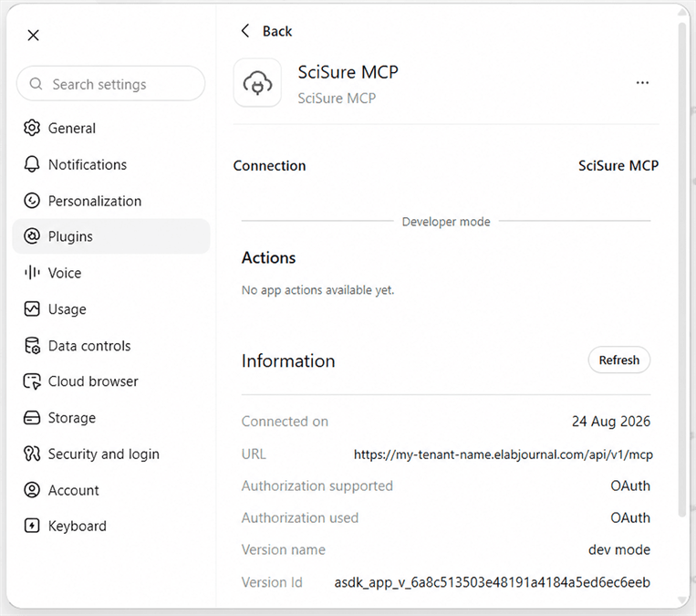Click the General gear icon

click(32, 128)
